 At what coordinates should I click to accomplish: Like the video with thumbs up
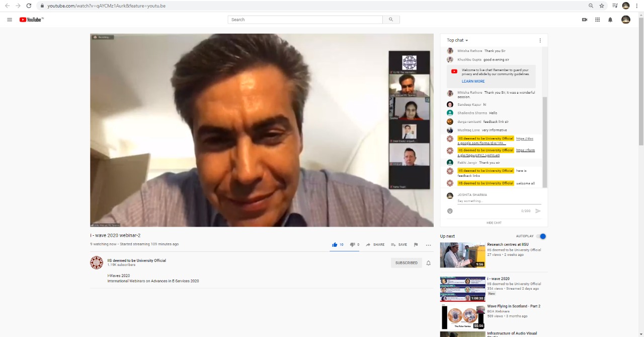pyautogui.click(x=335, y=245)
